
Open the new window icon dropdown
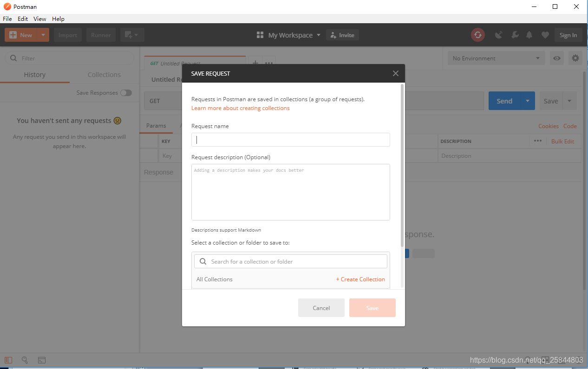(132, 35)
